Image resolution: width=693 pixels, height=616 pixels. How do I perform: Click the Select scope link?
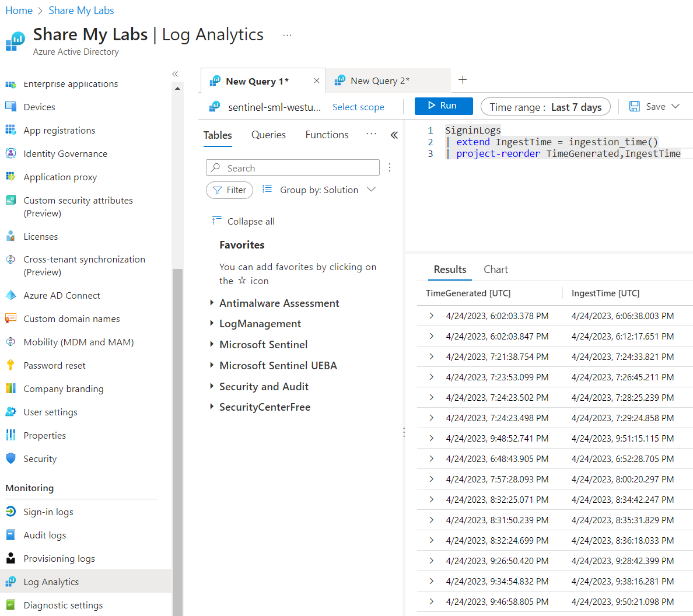(x=358, y=107)
